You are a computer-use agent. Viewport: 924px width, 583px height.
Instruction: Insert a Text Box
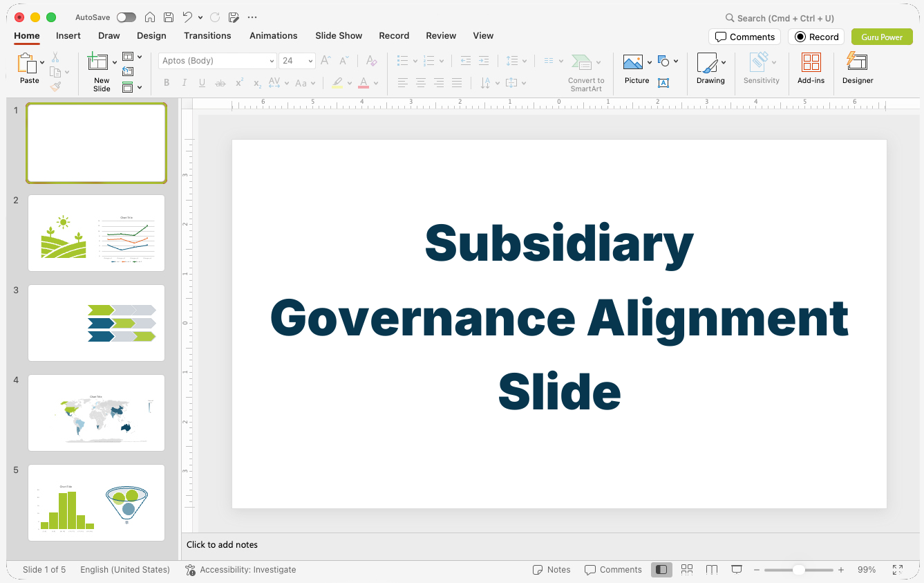pos(663,83)
